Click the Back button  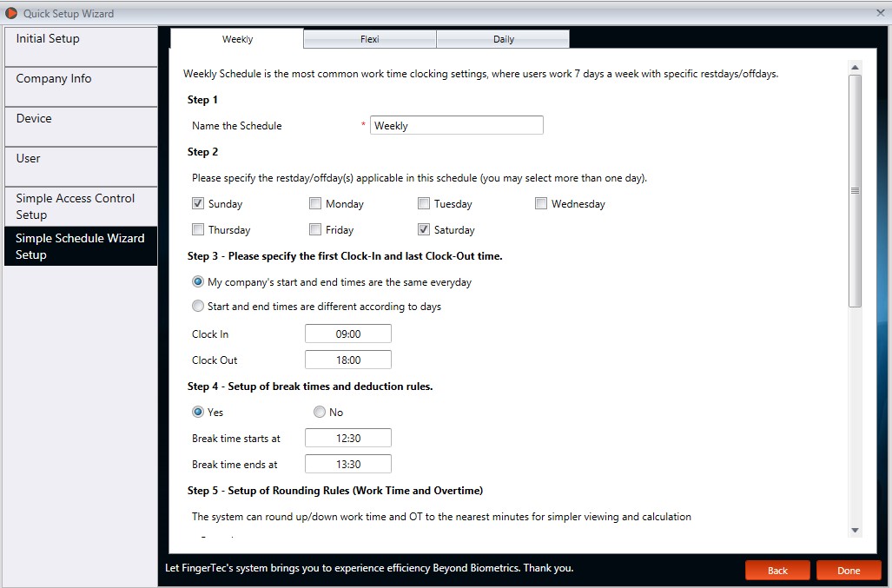point(777,571)
